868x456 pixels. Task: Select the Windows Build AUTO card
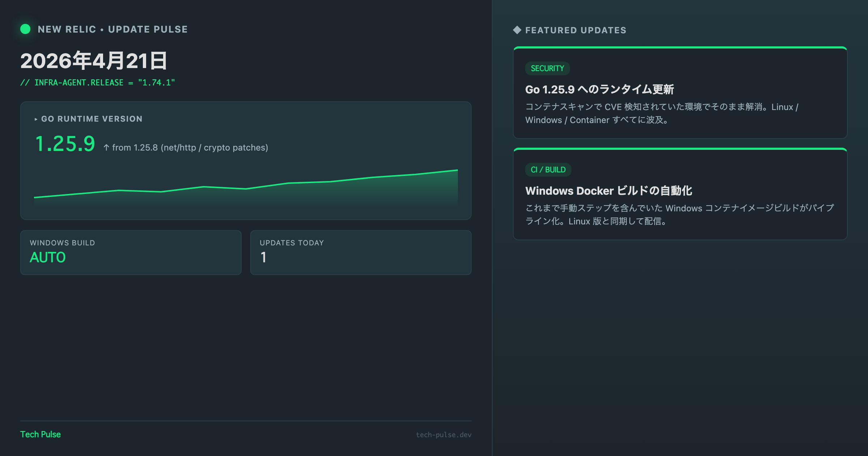[131, 253]
